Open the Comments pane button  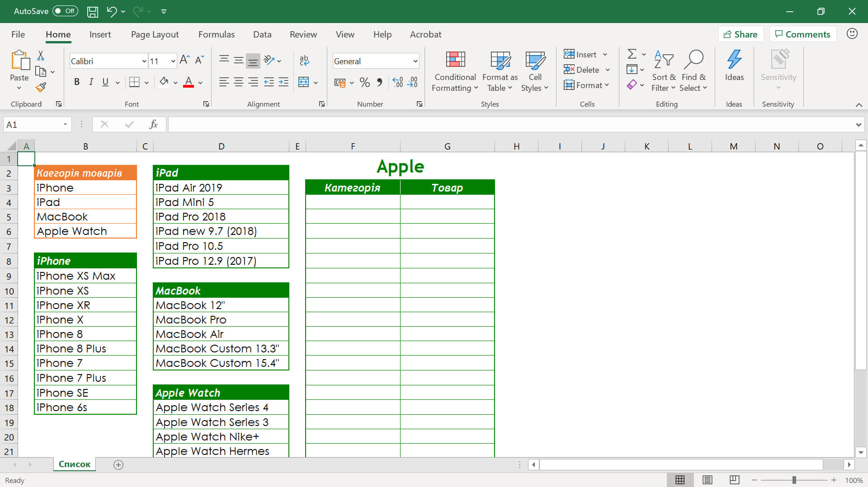(x=802, y=34)
